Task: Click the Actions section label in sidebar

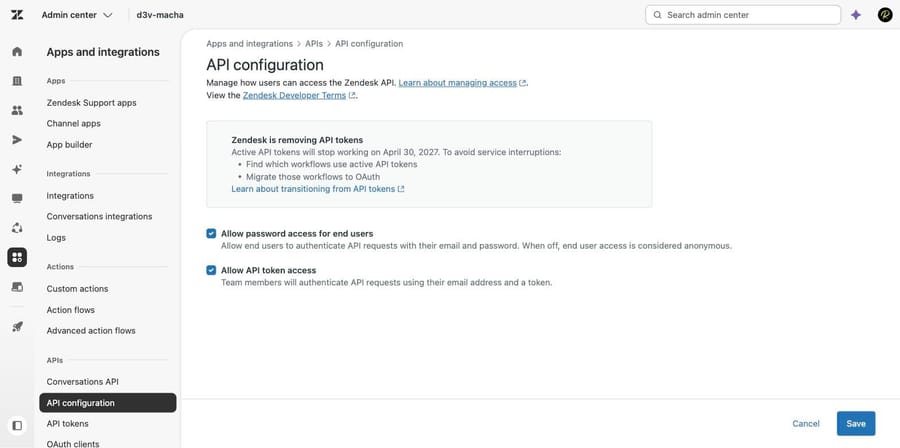Action: click(60, 267)
